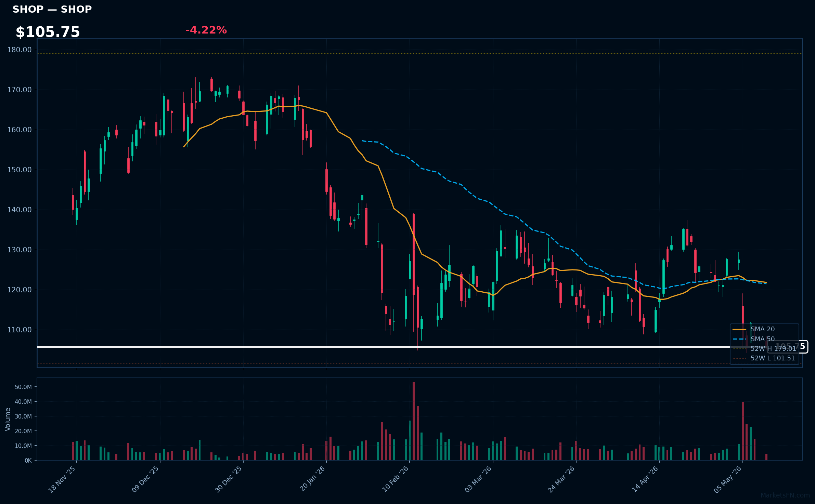The width and height of the screenshot is (815, 504).
Task: Click the "SMA 50" legend entry
Action: pos(754,339)
